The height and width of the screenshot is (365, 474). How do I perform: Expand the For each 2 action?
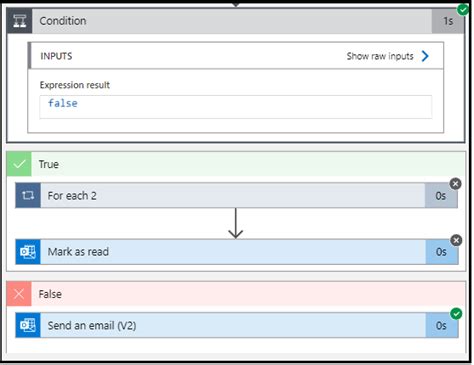tap(236, 195)
